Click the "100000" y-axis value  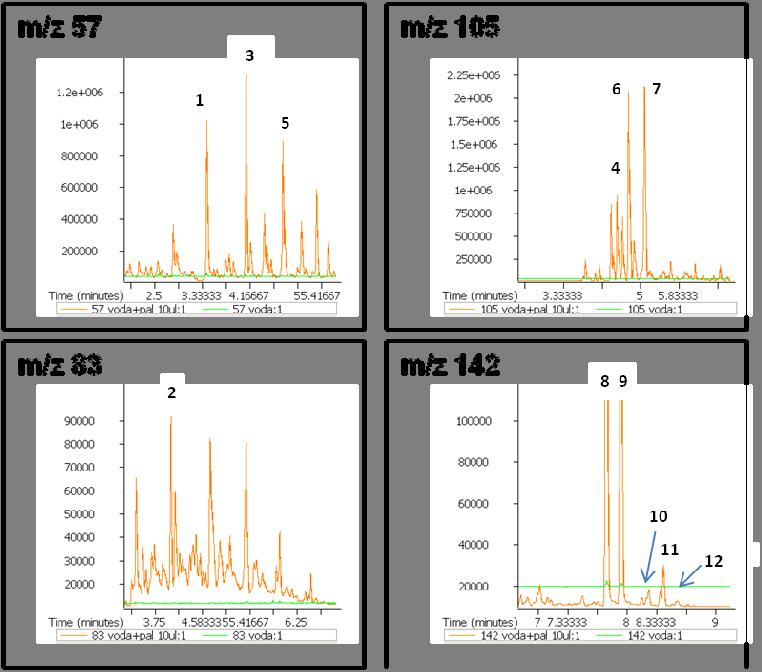tap(474, 421)
